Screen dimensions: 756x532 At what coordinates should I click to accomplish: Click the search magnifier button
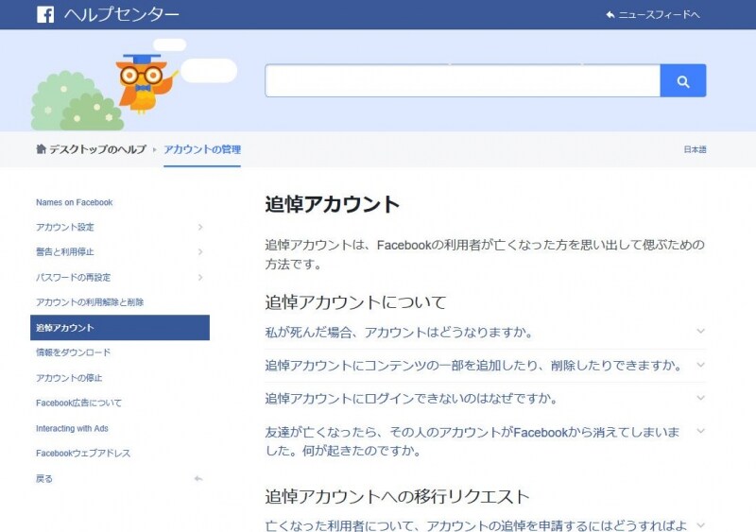click(682, 80)
